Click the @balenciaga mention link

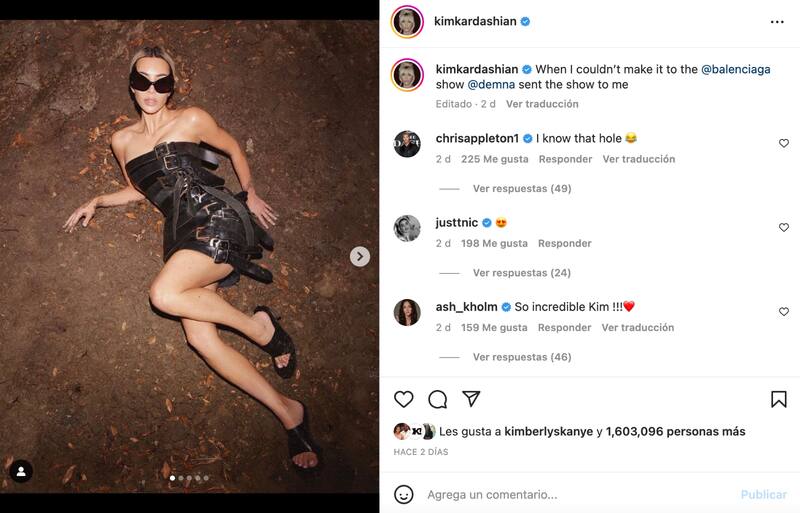735,69
